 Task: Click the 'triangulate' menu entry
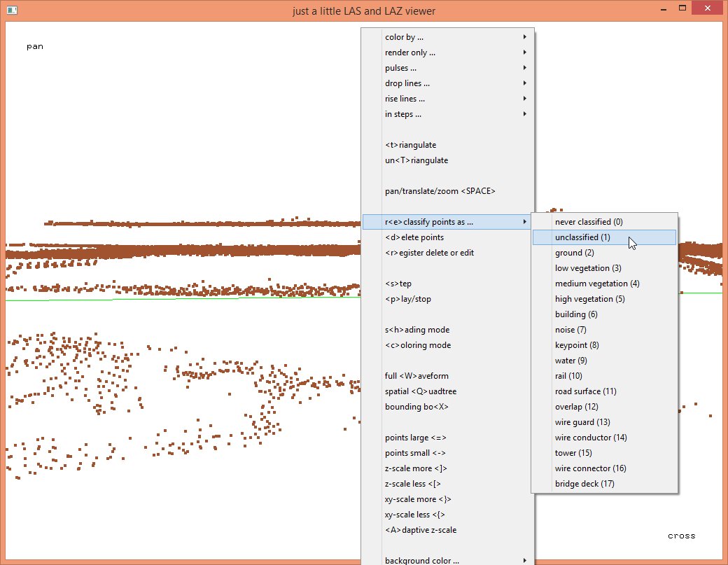(411, 145)
